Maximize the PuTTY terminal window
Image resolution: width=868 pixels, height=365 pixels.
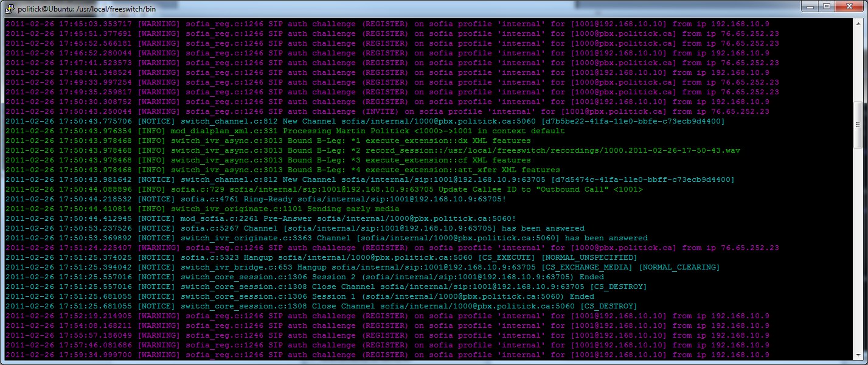point(828,6)
